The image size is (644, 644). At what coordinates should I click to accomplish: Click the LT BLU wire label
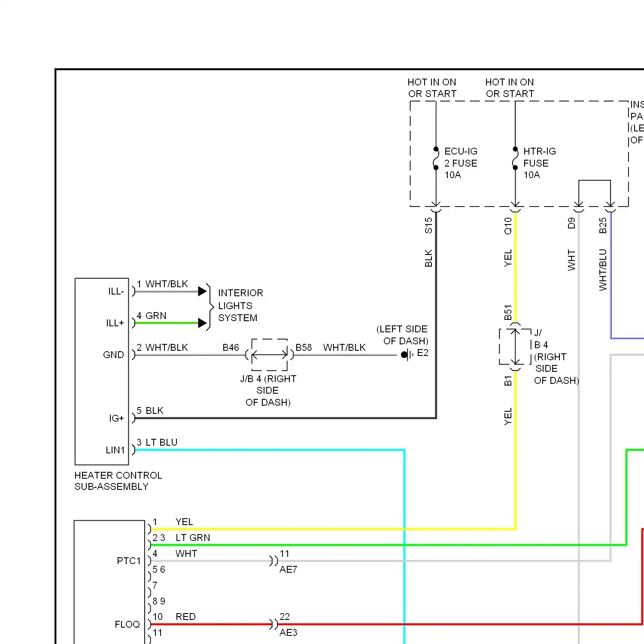[x=161, y=442]
